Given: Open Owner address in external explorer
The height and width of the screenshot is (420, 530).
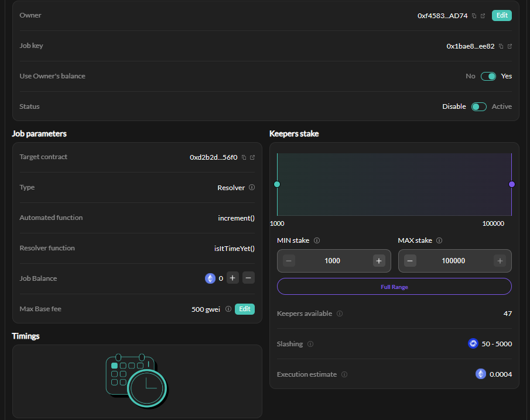Looking at the screenshot, I should pos(483,16).
